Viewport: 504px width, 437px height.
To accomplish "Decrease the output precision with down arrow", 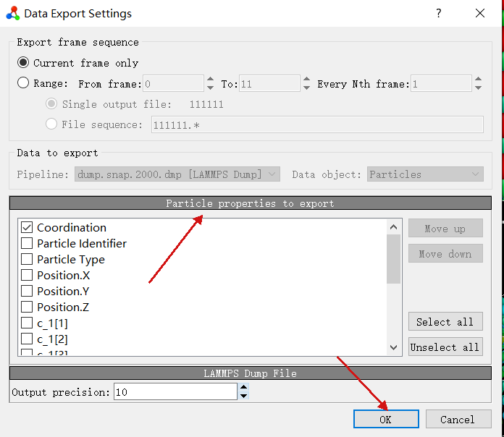I will click(x=243, y=396).
